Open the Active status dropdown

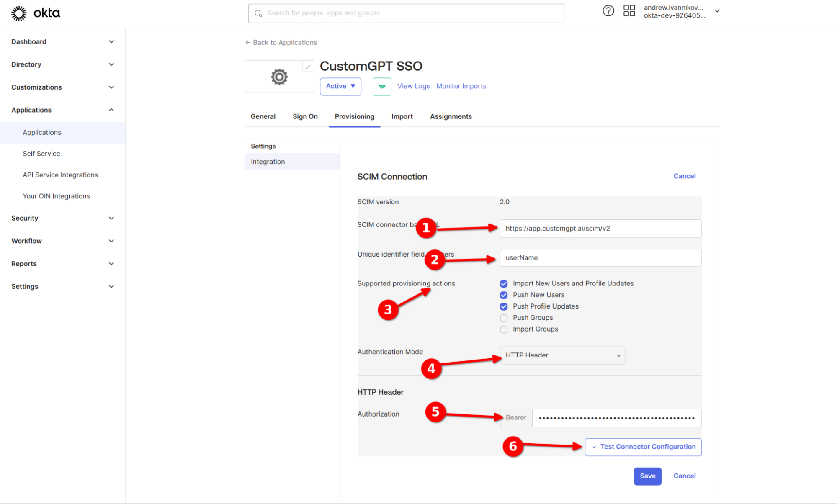(x=340, y=87)
